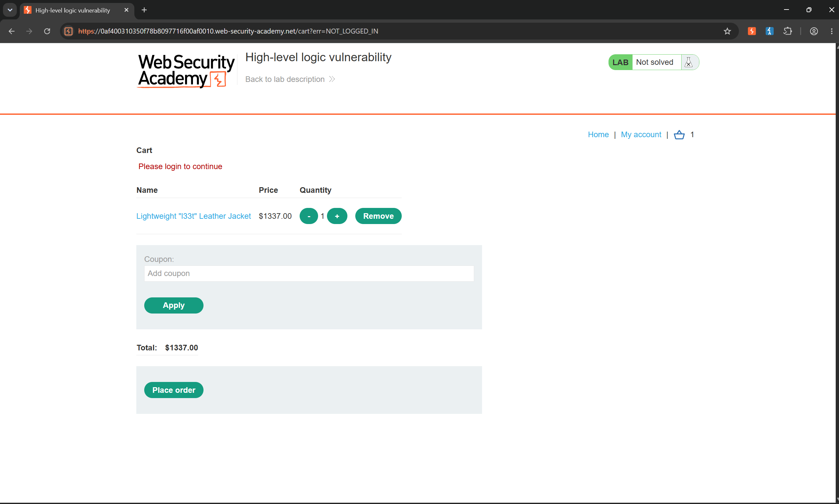Image resolution: width=839 pixels, height=504 pixels.
Task: Click the cart item count number
Action: [x=692, y=135]
